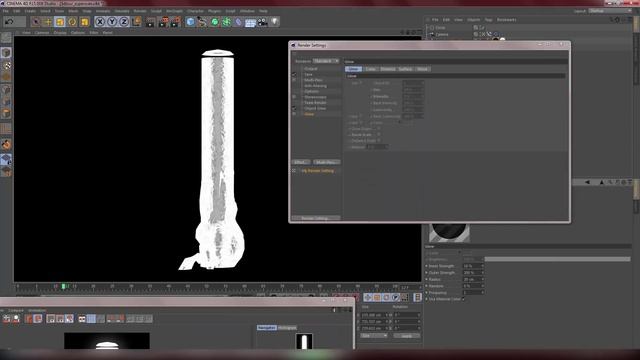The width and height of the screenshot is (640, 360).
Task: Open the deformer objects icon
Action: 238,22
